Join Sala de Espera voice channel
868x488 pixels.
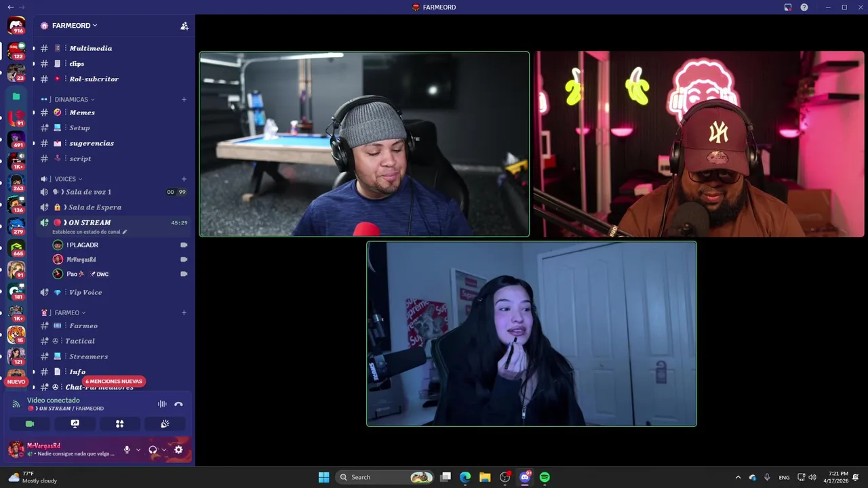point(113,207)
